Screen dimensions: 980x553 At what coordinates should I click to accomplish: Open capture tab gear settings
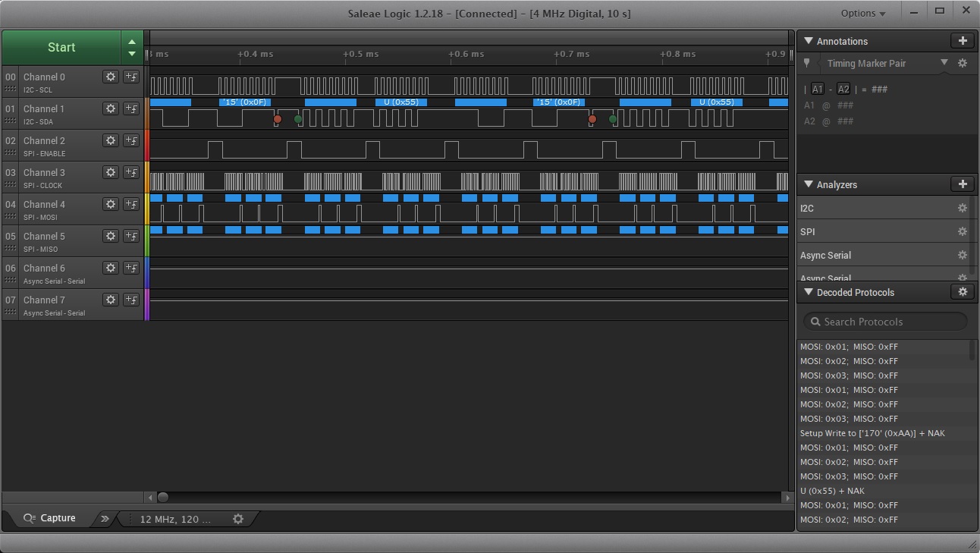click(238, 519)
